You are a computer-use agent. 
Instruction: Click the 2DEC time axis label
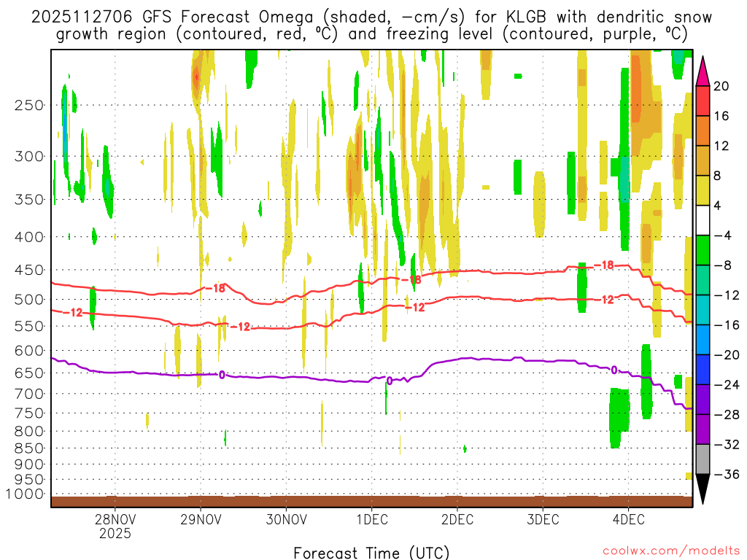(x=457, y=519)
